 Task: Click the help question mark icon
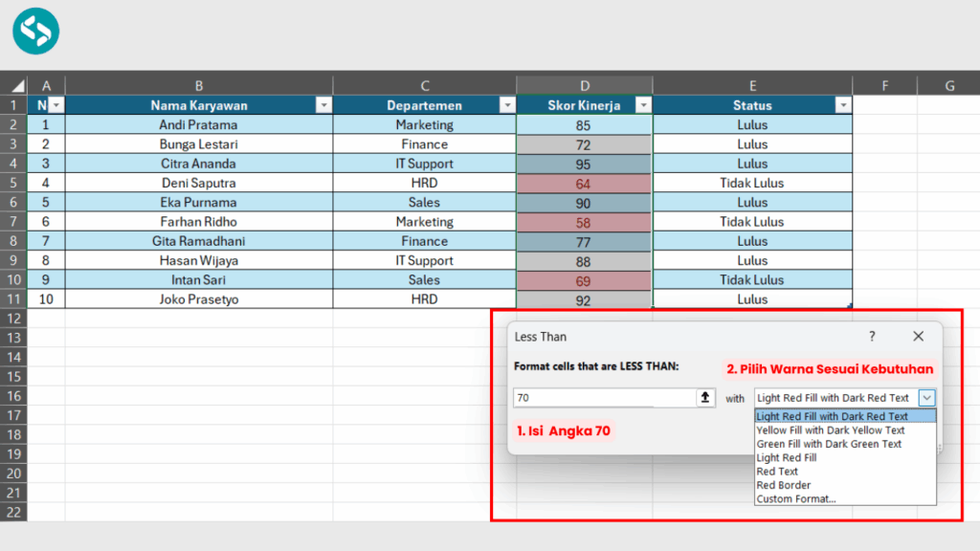click(x=872, y=337)
